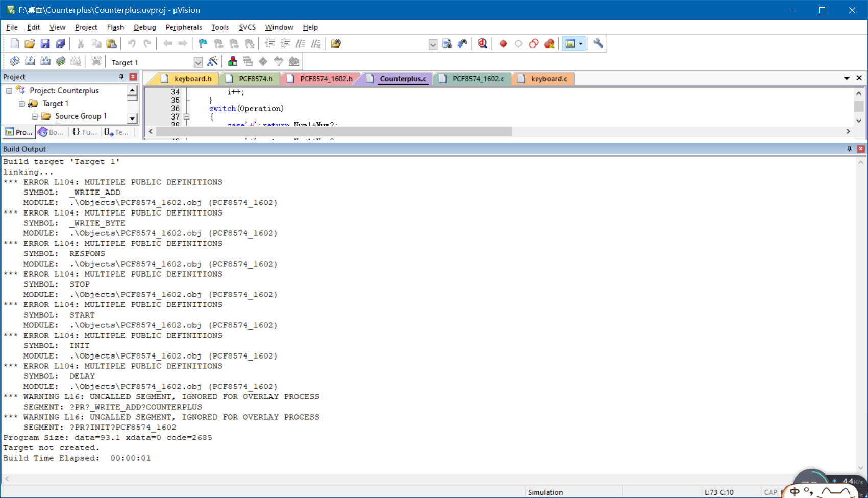Screen dimensions: 868x498
Task: Click the Simulation status bar entry
Action: [545, 492]
